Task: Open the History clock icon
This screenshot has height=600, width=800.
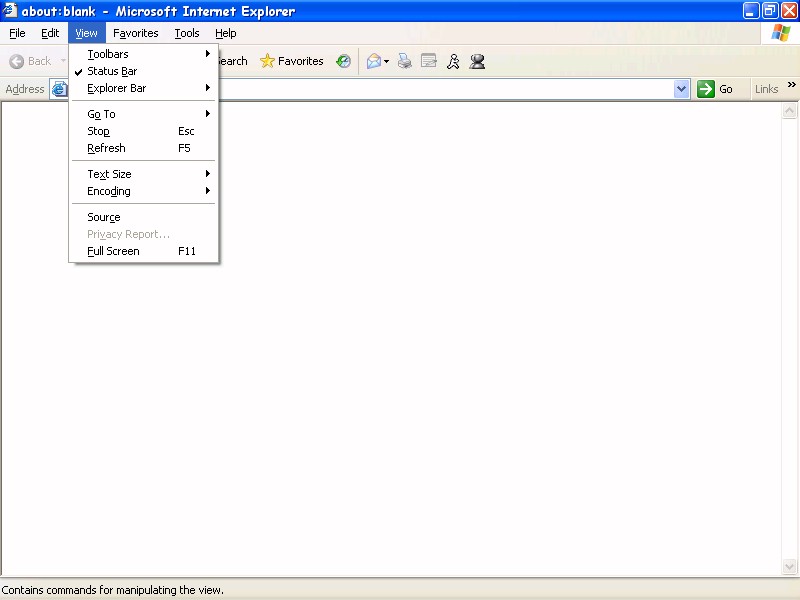Action: tap(343, 61)
